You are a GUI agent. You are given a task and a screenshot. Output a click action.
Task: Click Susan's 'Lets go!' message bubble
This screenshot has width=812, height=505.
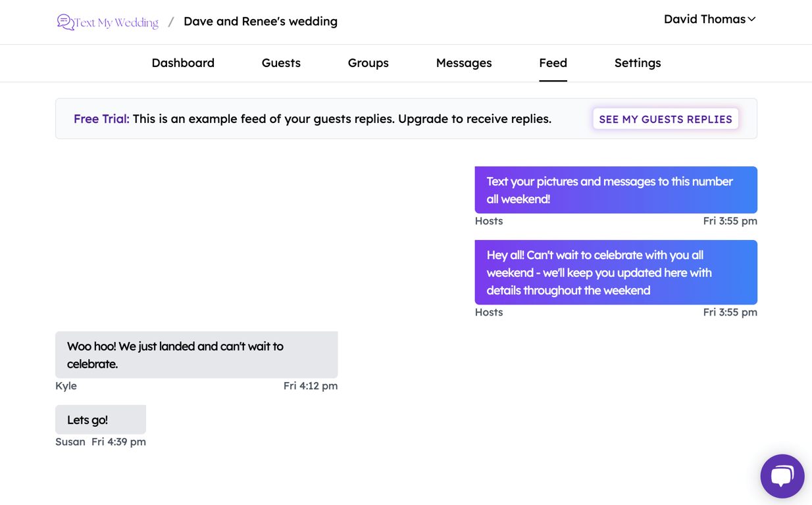point(100,419)
